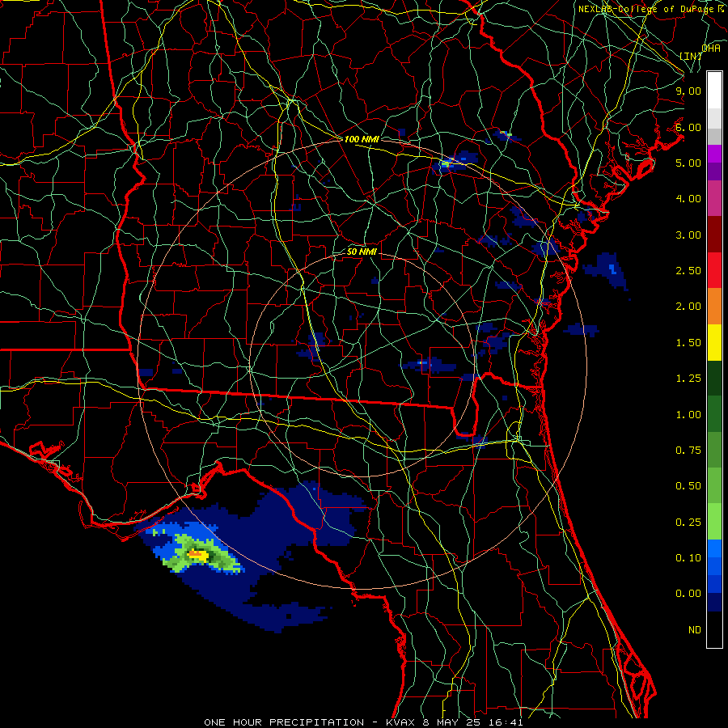This screenshot has width=728, height=728.
Task: Click the '8 MAY 25' date text
Action: click(453, 722)
